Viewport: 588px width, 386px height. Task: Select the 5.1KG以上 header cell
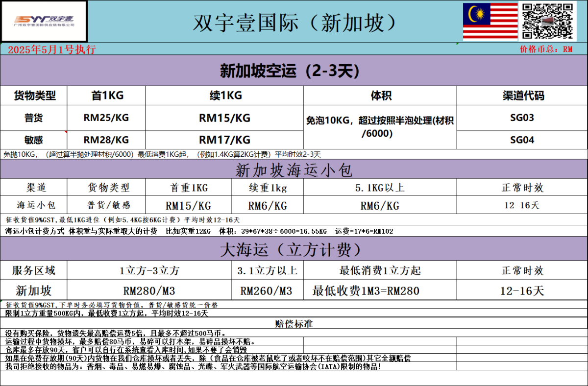click(x=380, y=188)
